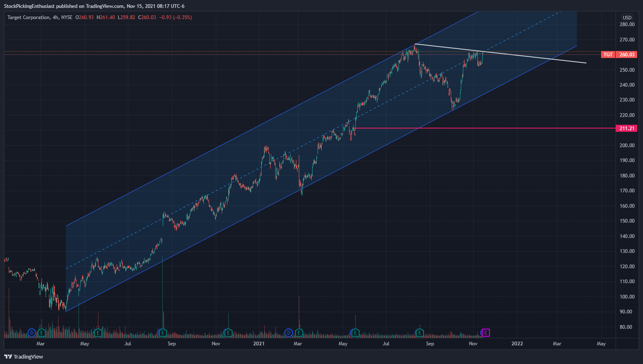
Task: Click the 190.00 price axis label
Action: (x=627, y=160)
